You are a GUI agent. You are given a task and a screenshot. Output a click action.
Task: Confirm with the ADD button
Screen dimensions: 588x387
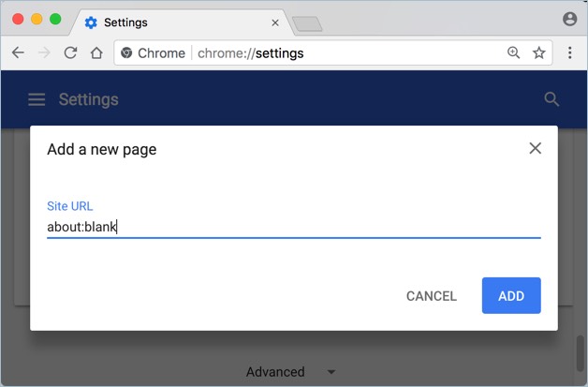tap(511, 295)
